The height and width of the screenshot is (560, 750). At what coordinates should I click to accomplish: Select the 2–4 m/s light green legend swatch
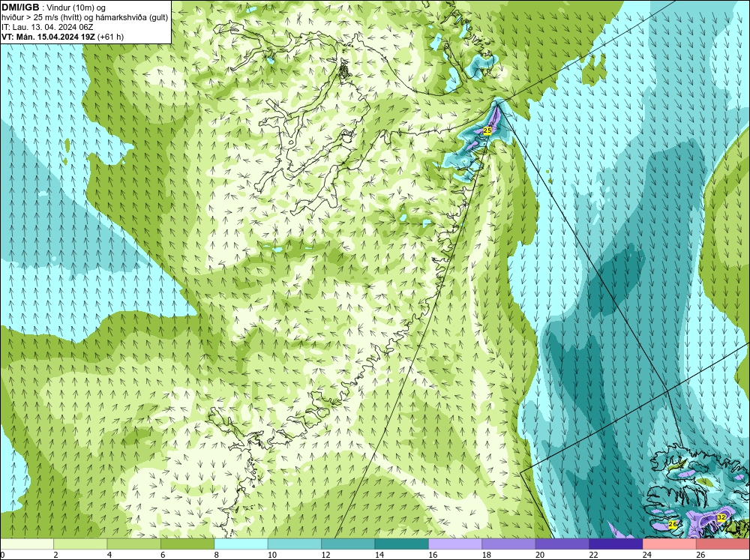point(80,544)
